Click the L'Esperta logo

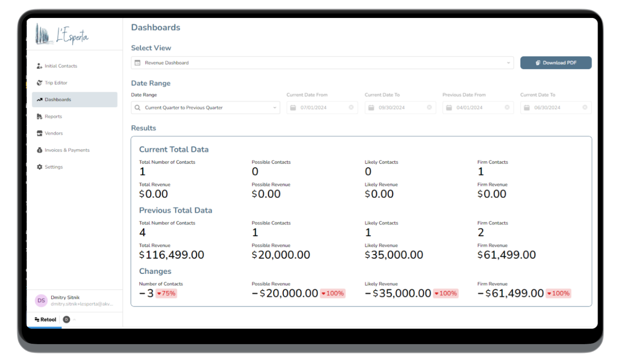coord(62,34)
